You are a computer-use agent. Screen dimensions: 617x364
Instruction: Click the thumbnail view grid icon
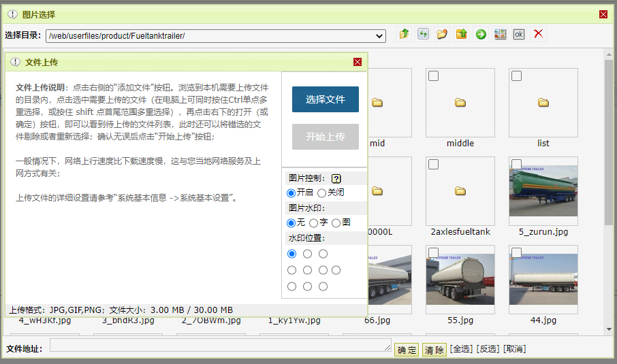point(500,34)
